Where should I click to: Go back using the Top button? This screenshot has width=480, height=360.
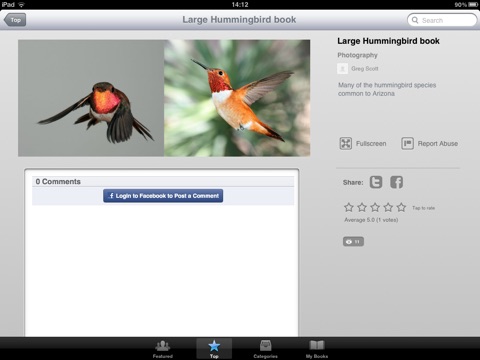(x=15, y=20)
